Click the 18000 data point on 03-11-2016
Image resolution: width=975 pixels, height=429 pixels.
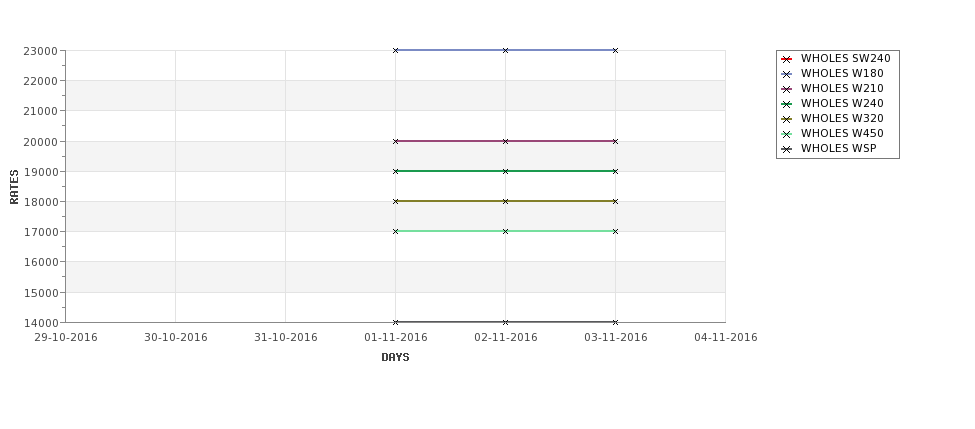615,201
